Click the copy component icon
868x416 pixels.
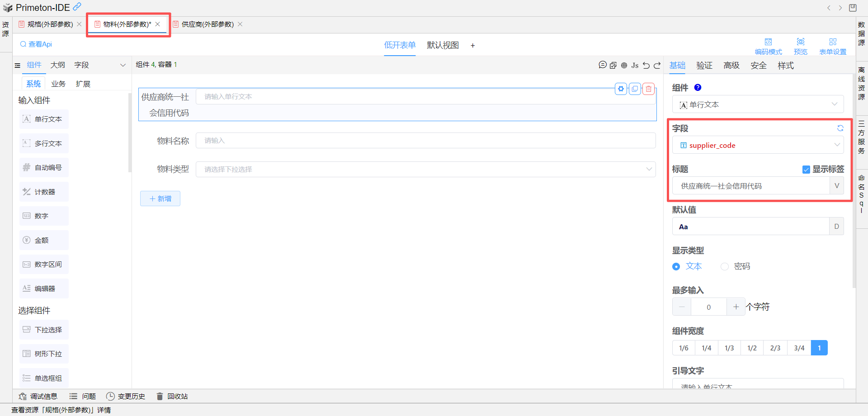point(635,89)
